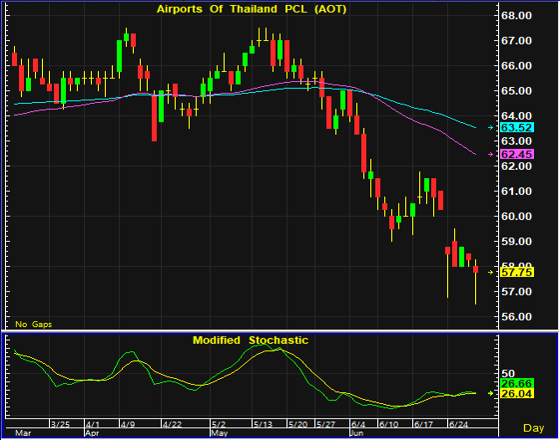Select the 4/9 date marker
Image resolution: width=560 pixels, height=440 pixels.
click(128, 425)
